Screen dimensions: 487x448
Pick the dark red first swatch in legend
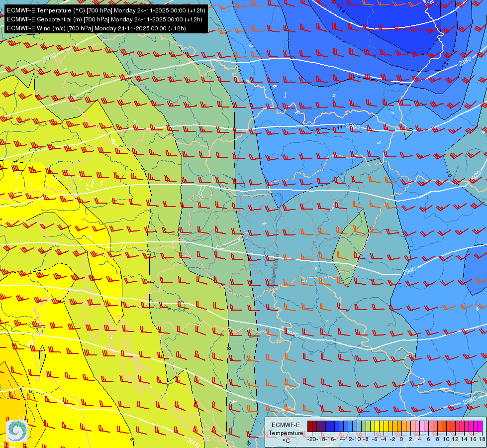[x=310, y=426]
